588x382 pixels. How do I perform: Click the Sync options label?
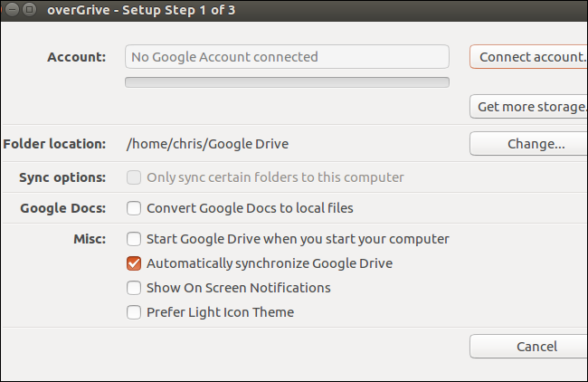[x=62, y=177]
